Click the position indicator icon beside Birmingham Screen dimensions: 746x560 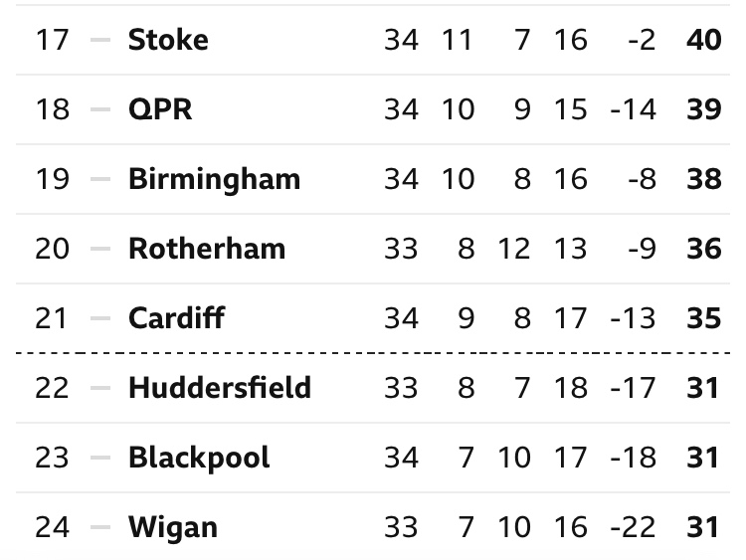pos(99,179)
